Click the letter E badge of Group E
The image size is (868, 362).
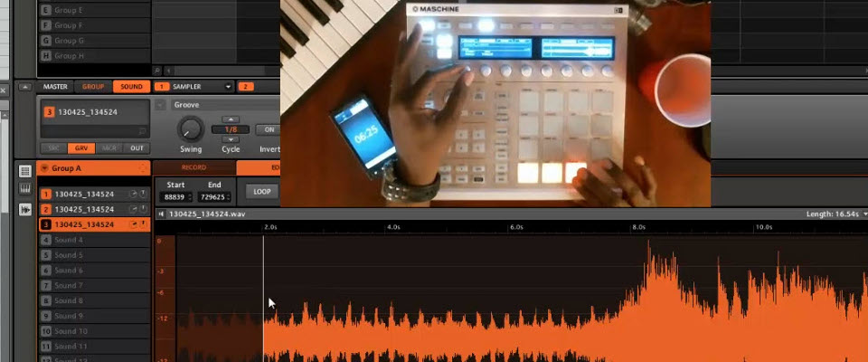tap(45, 10)
